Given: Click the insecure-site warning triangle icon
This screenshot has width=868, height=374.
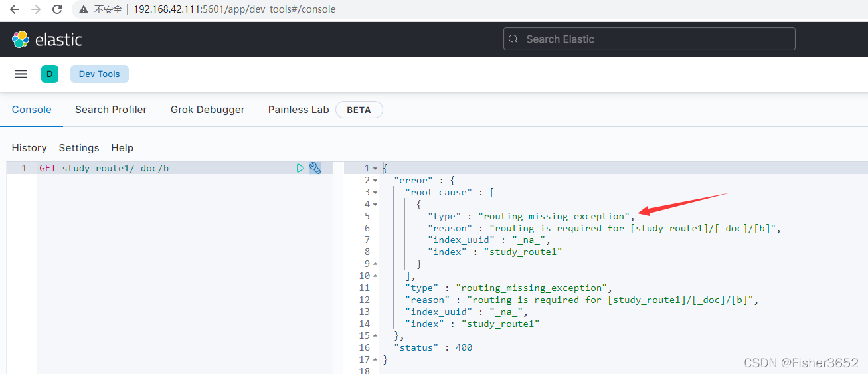Looking at the screenshot, I should [x=84, y=9].
